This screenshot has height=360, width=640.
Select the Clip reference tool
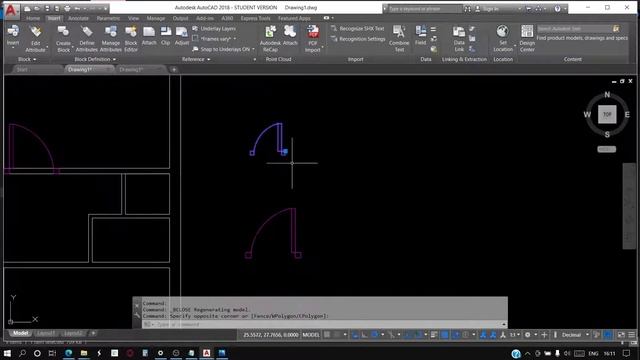click(x=166, y=36)
